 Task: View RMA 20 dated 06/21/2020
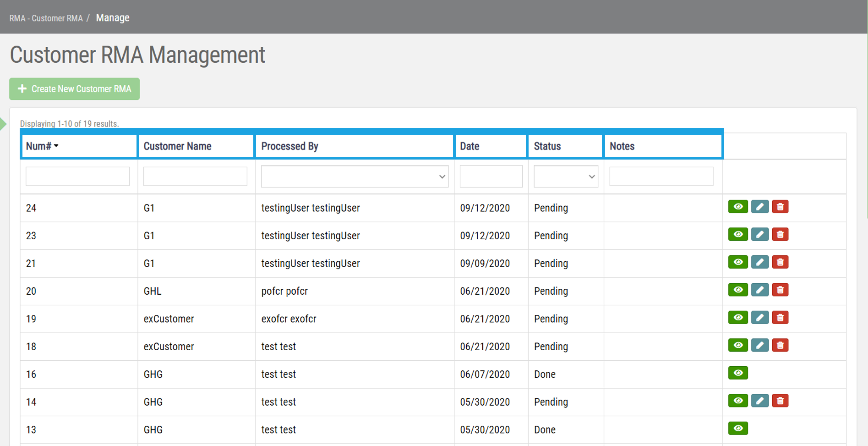tap(737, 290)
